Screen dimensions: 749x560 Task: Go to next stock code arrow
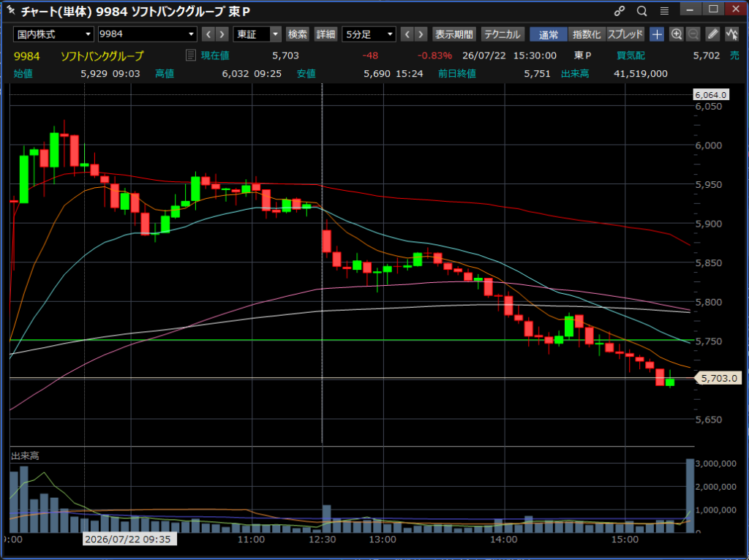point(222,34)
